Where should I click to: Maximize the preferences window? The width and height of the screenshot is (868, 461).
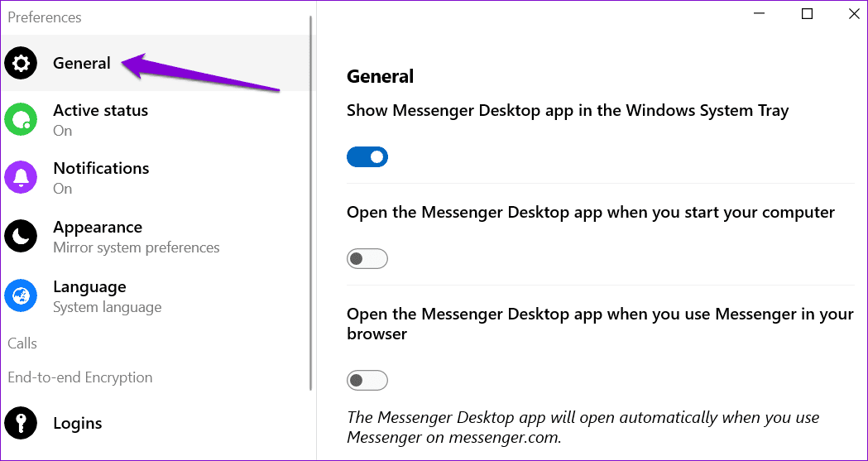(807, 14)
